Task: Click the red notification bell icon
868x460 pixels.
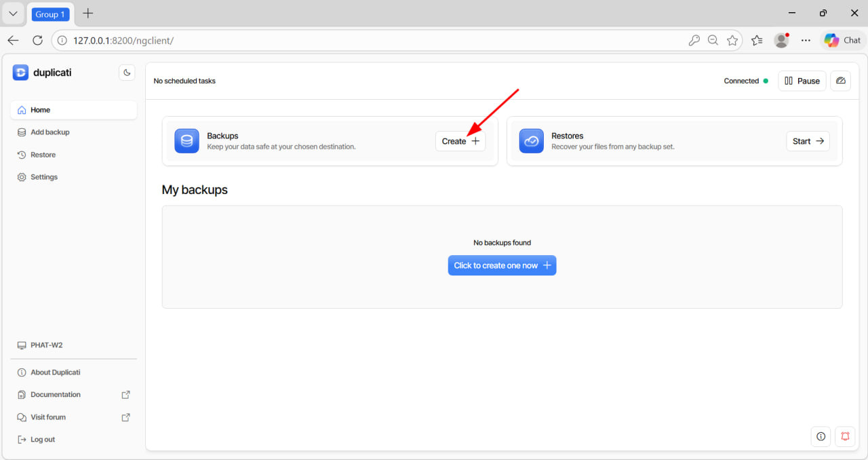Action: 845,436
